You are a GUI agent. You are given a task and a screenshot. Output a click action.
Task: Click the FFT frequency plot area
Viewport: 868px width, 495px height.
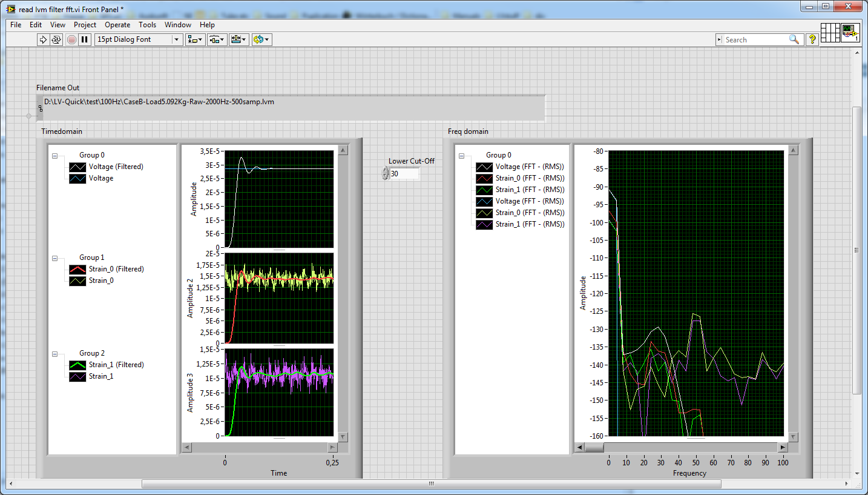coord(696,293)
